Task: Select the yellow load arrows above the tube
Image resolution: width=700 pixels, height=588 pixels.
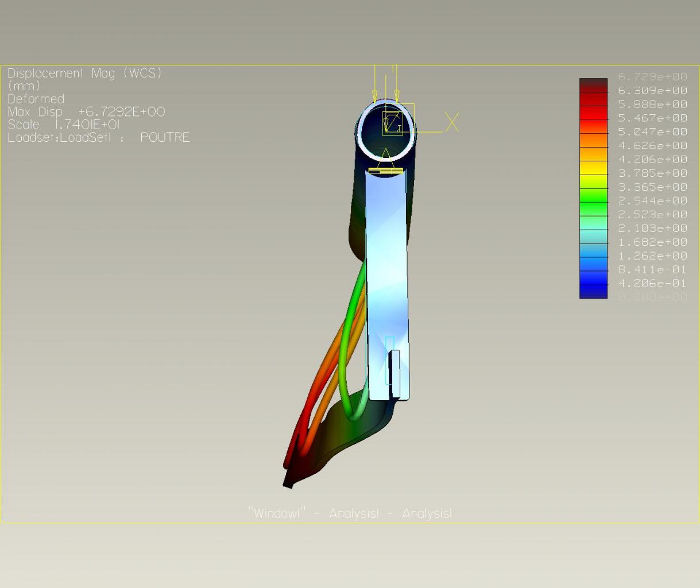Action: click(x=386, y=83)
